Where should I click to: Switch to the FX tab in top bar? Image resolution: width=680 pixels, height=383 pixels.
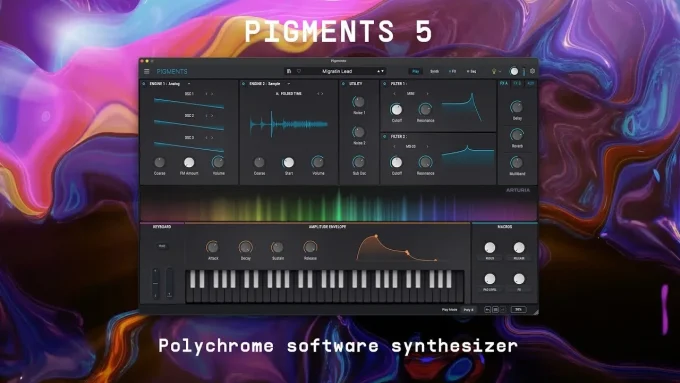(452, 71)
